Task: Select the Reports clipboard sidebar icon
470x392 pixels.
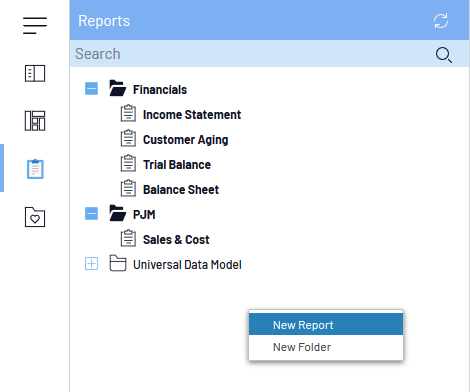Action: click(35, 169)
